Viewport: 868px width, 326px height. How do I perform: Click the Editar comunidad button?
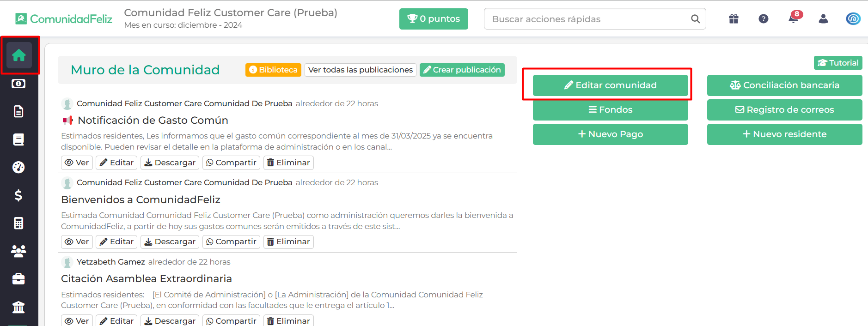click(610, 85)
